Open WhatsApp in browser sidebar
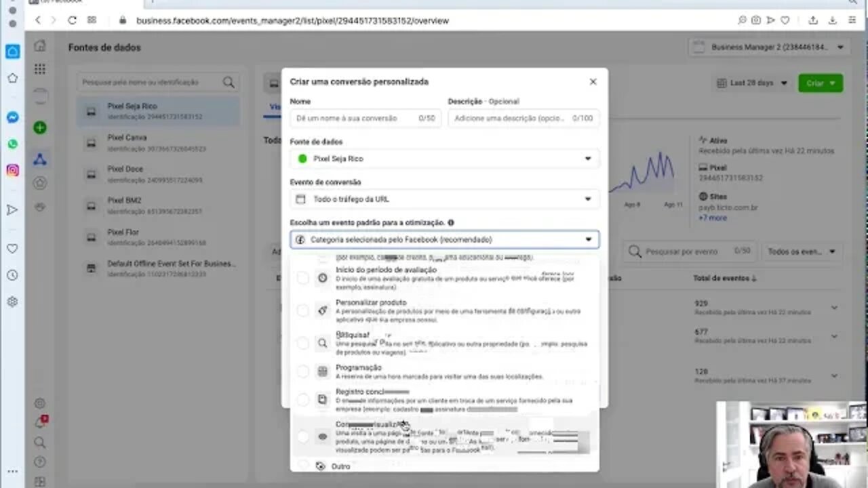Screen dimensions: 868x488 tap(12, 144)
